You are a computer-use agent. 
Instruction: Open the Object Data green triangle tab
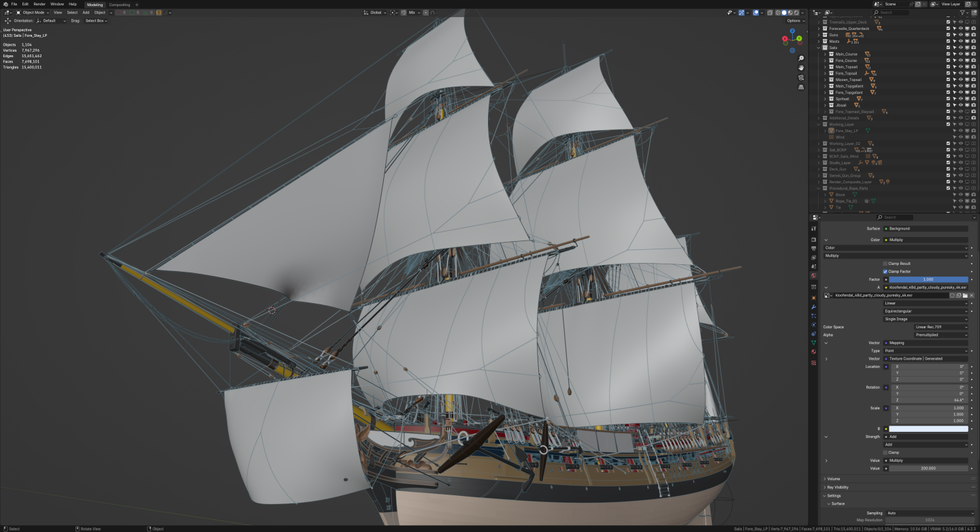pyautogui.click(x=813, y=343)
